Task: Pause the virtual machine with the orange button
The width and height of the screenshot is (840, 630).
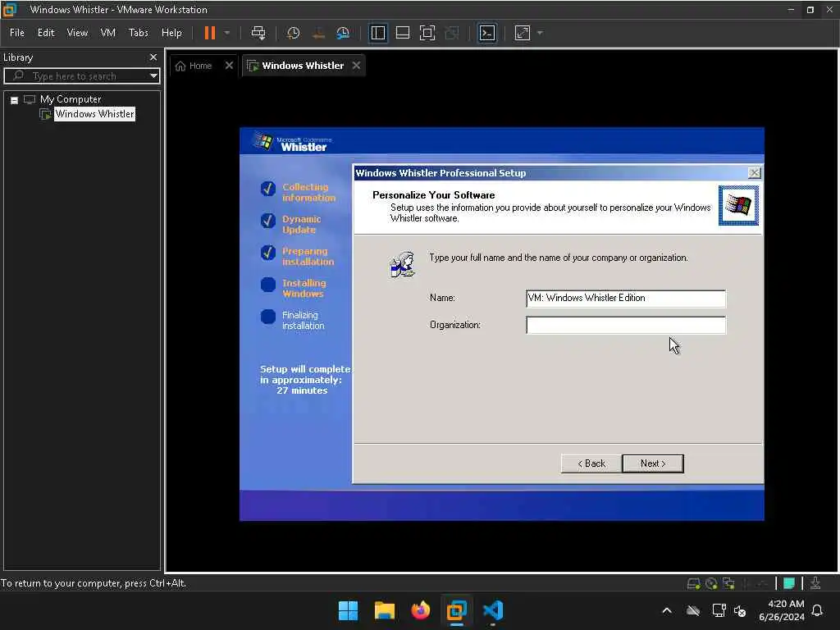Action: coord(209,33)
